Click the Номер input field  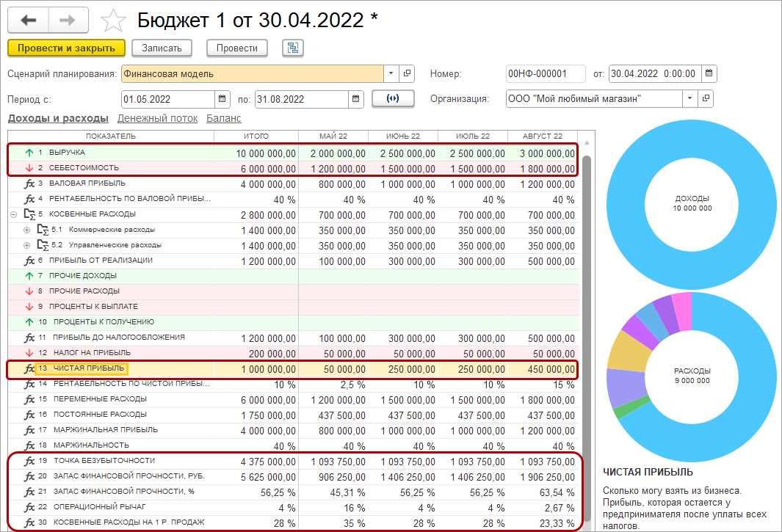pos(545,73)
